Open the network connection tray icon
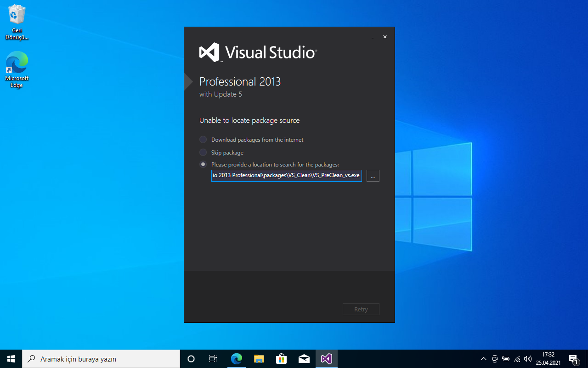 coord(517,359)
